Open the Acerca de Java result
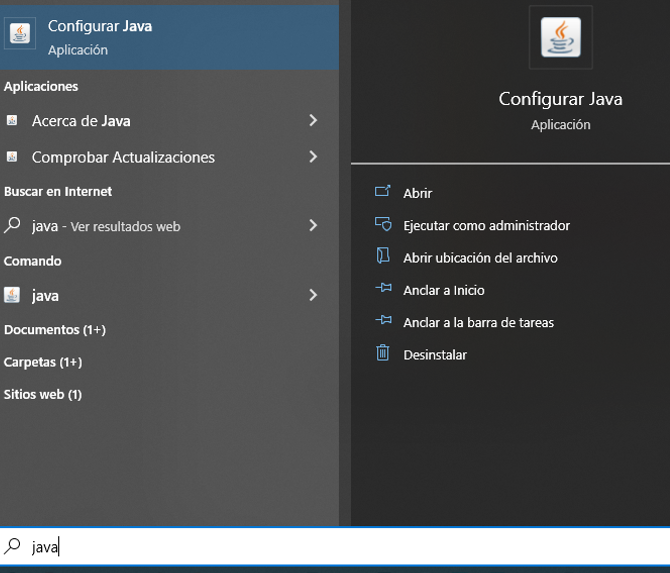The width and height of the screenshot is (670, 573). (169, 120)
